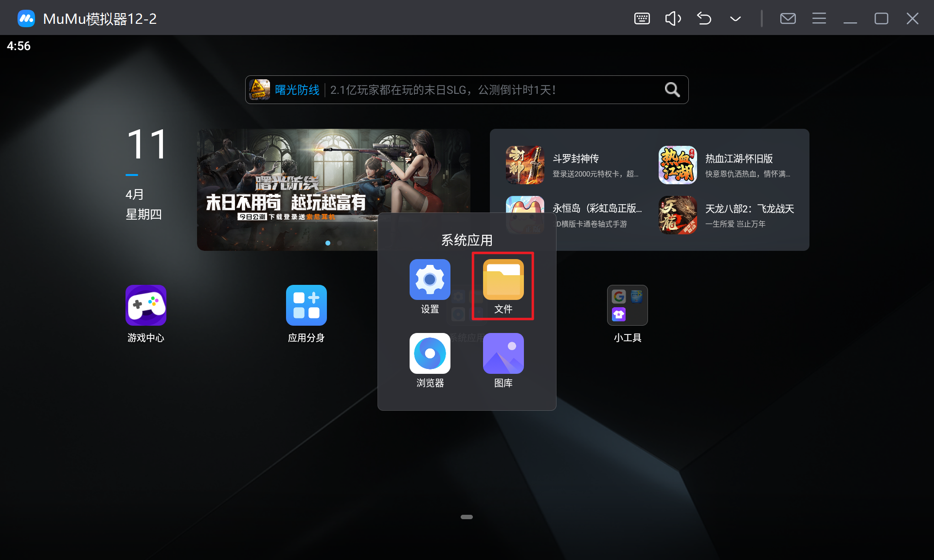Click the 永恒岛（彩虹岛正版 title text
934x560 pixels.
(597, 209)
